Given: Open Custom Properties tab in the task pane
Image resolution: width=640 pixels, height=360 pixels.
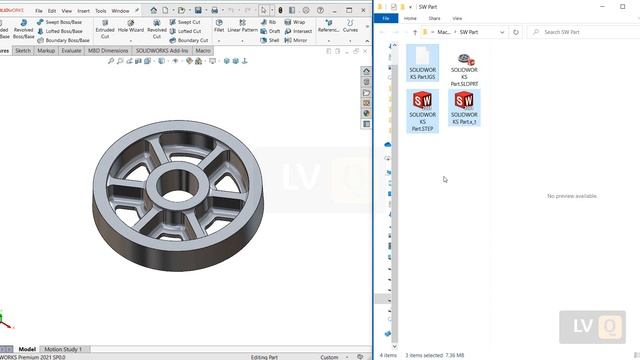Looking at the screenshot, I should pyautogui.click(x=366, y=124).
